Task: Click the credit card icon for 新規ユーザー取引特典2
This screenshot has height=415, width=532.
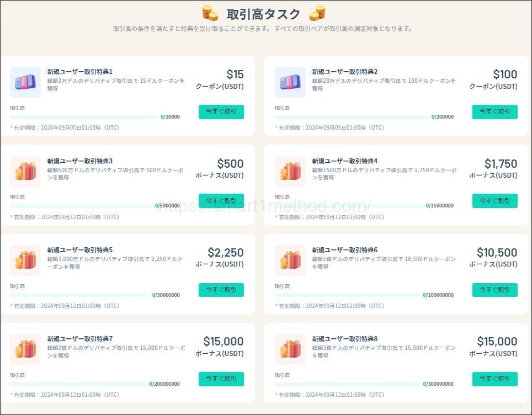Action: pyautogui.click(x=290, y=81)
